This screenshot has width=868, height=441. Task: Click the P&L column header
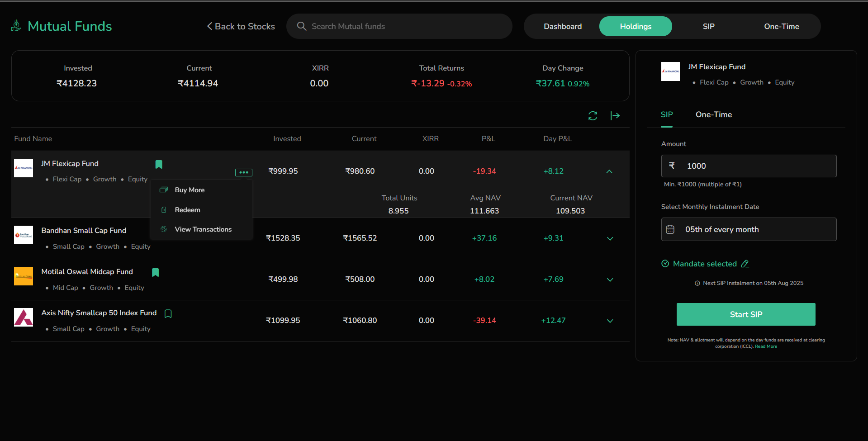[489, 139]
